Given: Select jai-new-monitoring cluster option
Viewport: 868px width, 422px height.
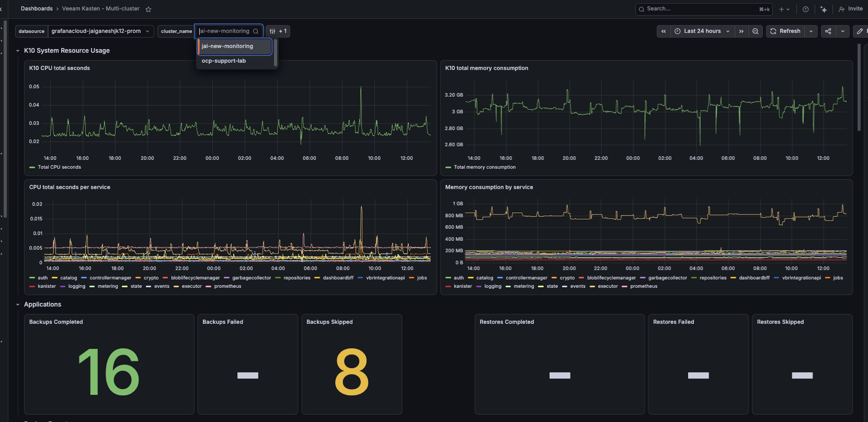Looking at the screenshot, I should [x=234, y=46].
